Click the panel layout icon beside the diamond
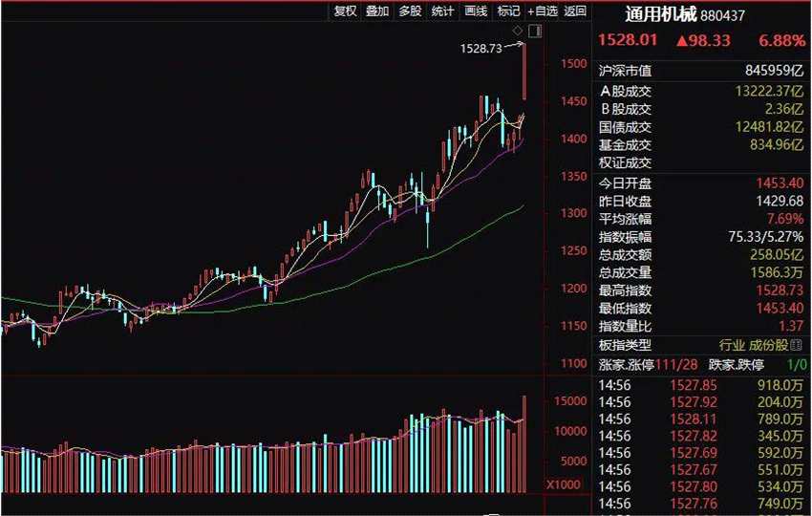The height and width of the screenshot is (516, 812). (x=533, y=32)
